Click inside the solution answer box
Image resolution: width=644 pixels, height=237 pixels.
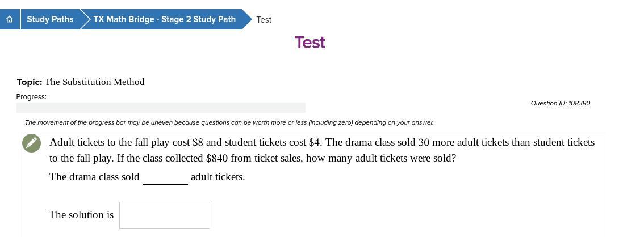[x=165, y=215]
